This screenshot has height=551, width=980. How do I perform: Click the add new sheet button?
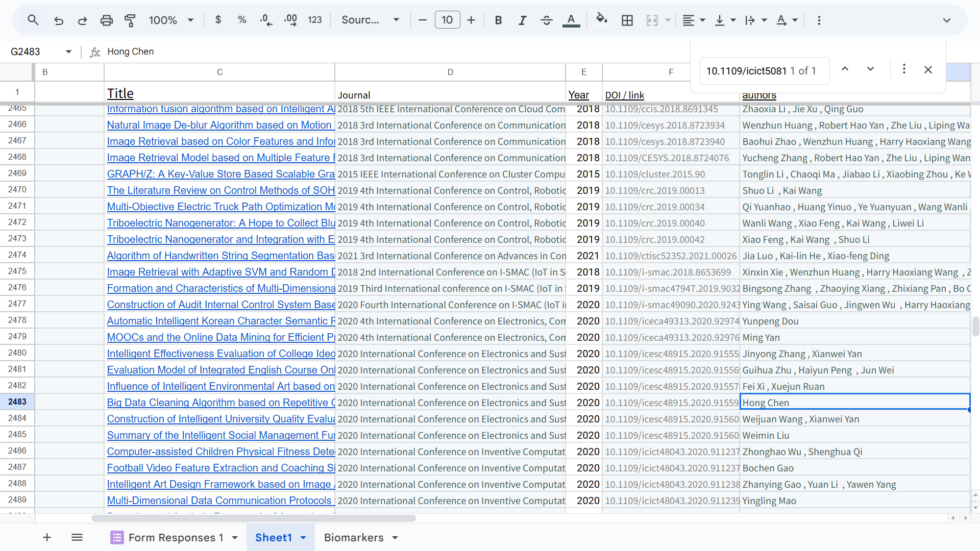click(46, 537)
